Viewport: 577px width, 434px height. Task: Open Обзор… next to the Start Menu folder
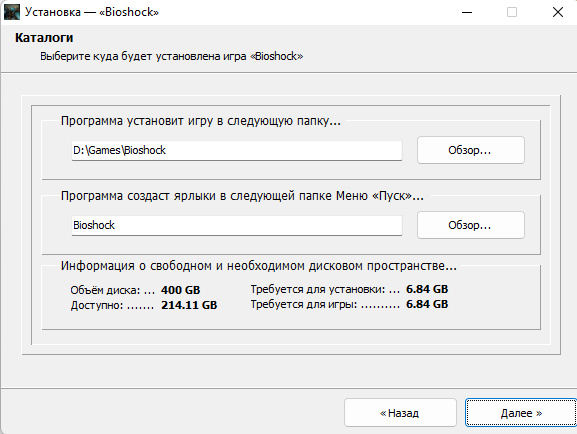click(x=471, y=225)
